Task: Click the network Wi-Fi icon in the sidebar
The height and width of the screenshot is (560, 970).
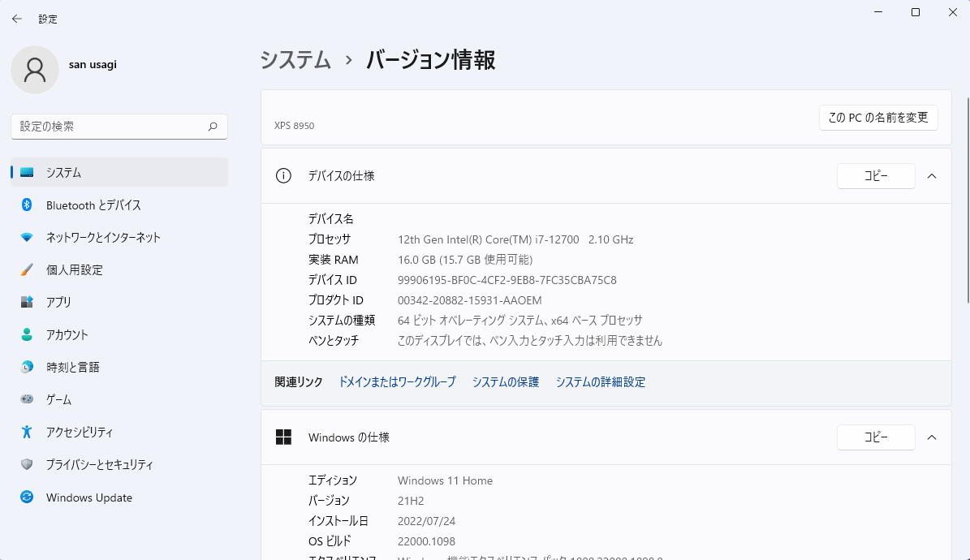Action: click(x=27, y=238)
